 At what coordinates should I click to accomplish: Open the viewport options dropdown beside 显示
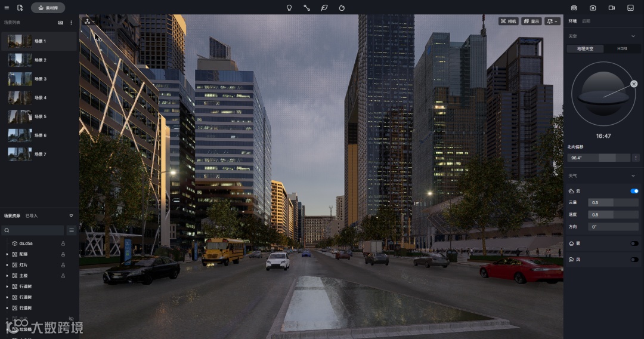pos(552,21)
